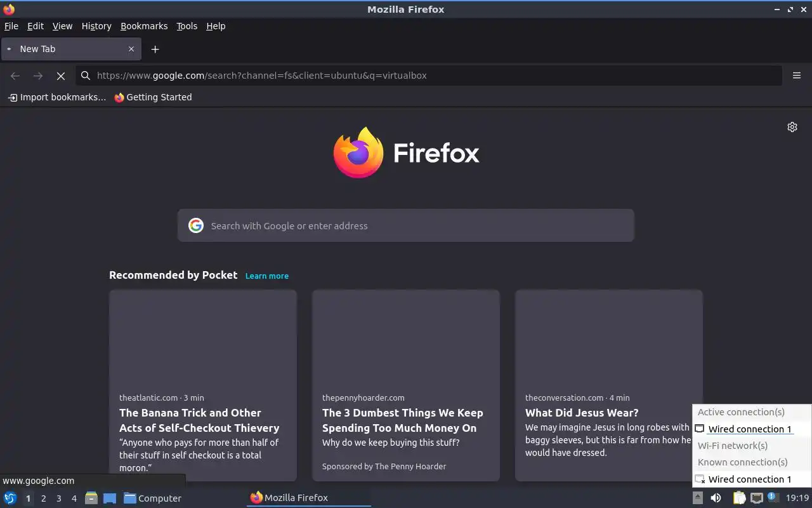
Task: Switch to workspace 4
Action: tap(74, 498)
